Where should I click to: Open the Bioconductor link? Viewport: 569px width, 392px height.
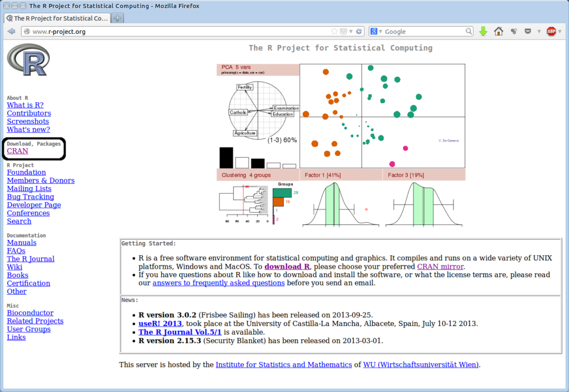[x=30, y=313]
